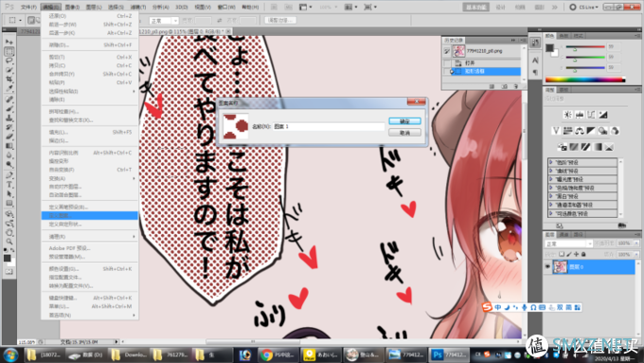Image resolution: width=644 pixels, height=363 pixels.
Task: Select the Gradient tool
Action: pyautogui.click(x=9, y=146)
